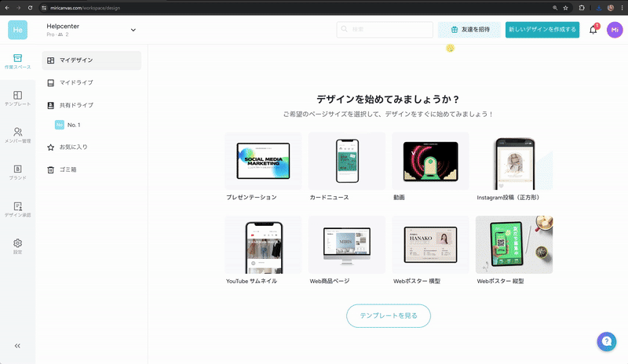628x364 pixels.
Task: Expand the Helpcenter workspace dropdown
Action: coord(133,30)
